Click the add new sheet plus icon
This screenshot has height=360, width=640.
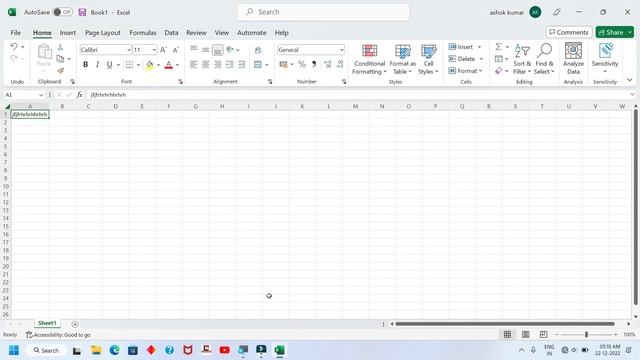[75, 324]
